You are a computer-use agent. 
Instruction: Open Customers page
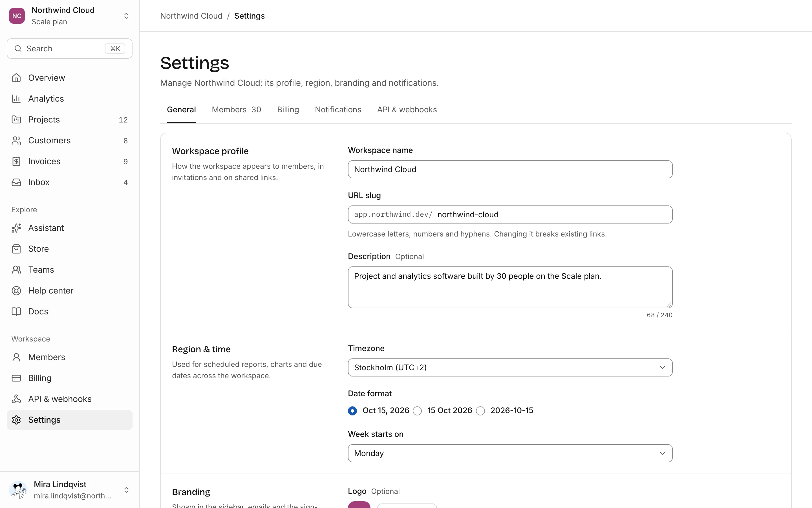(x=69, y=141)
